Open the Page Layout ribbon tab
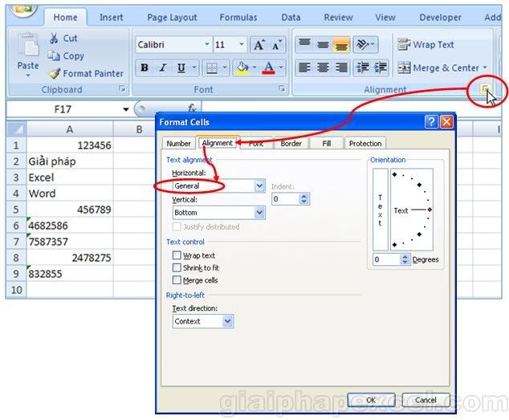The width and height of the screenshot is (509, 420). point(172,17)
